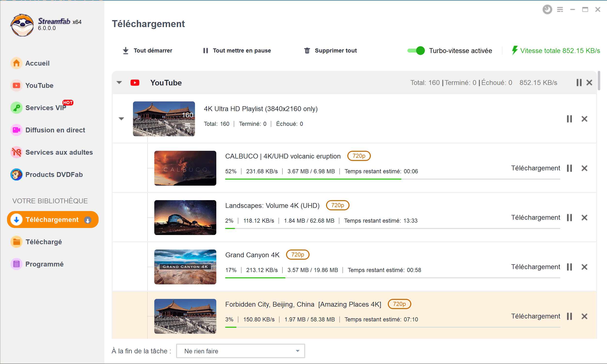Click Supprimer tout menu option
607x364 pixels.
click(x=330, y=51)
